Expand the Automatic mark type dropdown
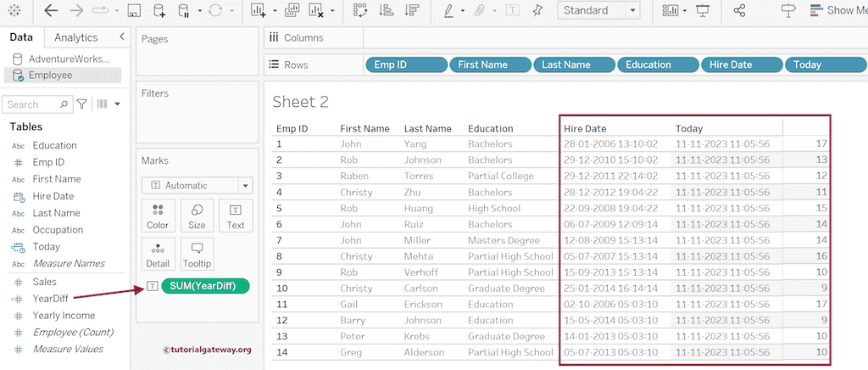 click(198, 185)
